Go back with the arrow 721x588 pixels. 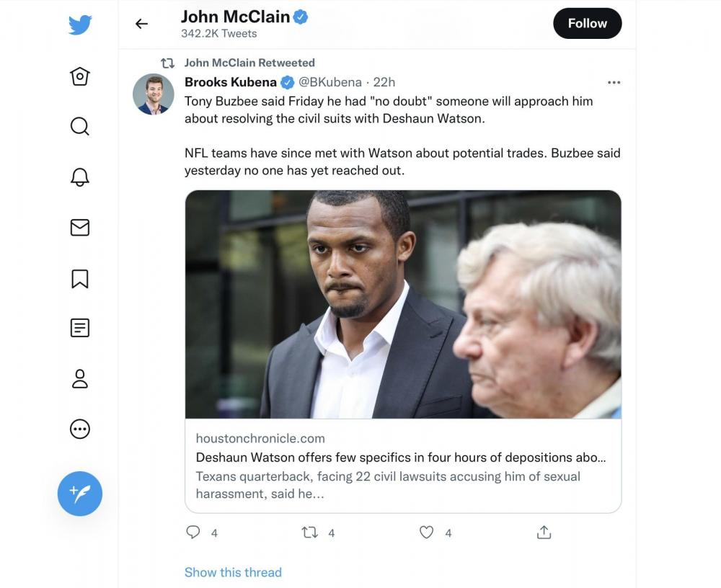click(141, 24)
